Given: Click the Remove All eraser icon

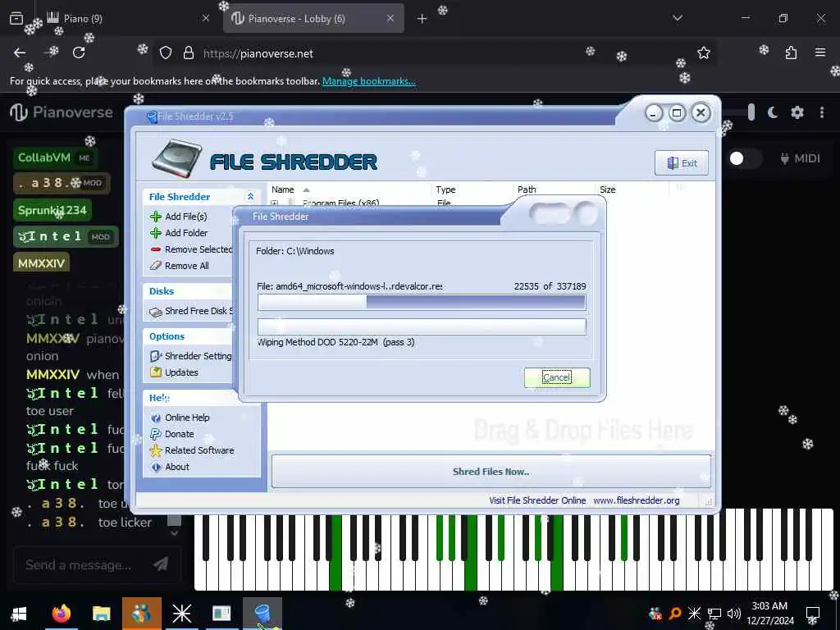Looking at the screenshot, I should pyautogui.click(x=155, y=266).
